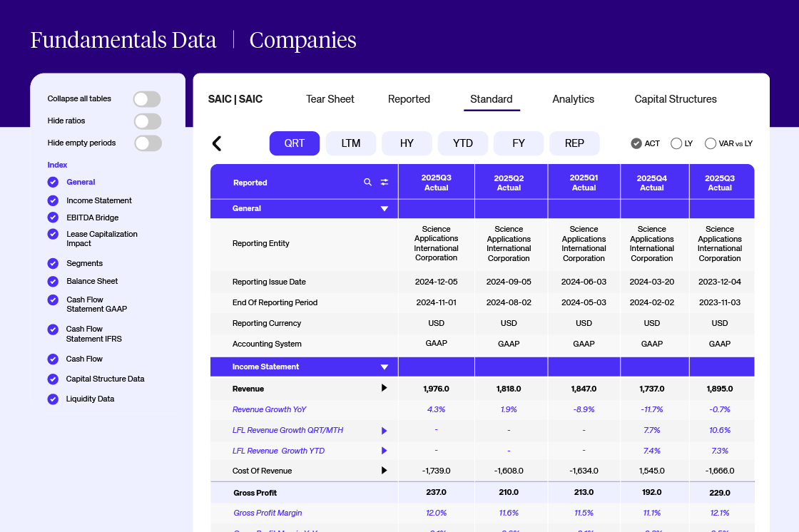The height and width of the screenshot is (532, 799).
Task: Click the Lease Capitalization Impact check icon
Action: pyautogui.click(x=53, y=234)
